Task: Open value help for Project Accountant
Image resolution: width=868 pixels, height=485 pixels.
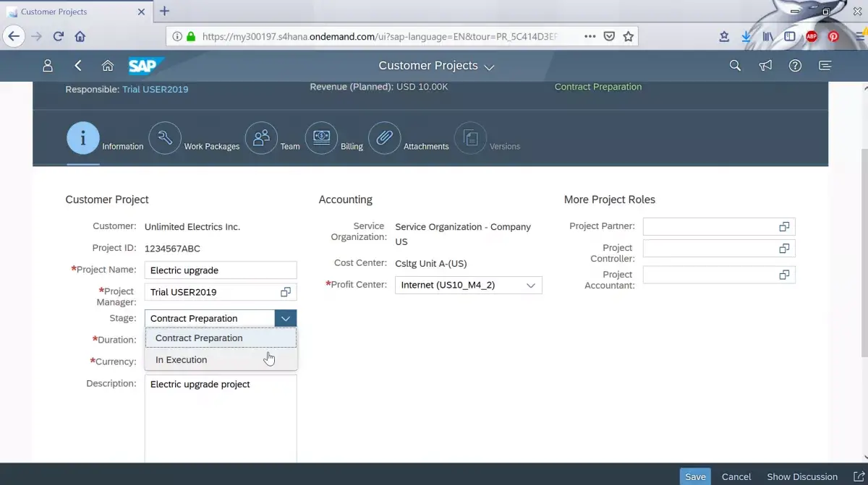Action: (784, 275)
